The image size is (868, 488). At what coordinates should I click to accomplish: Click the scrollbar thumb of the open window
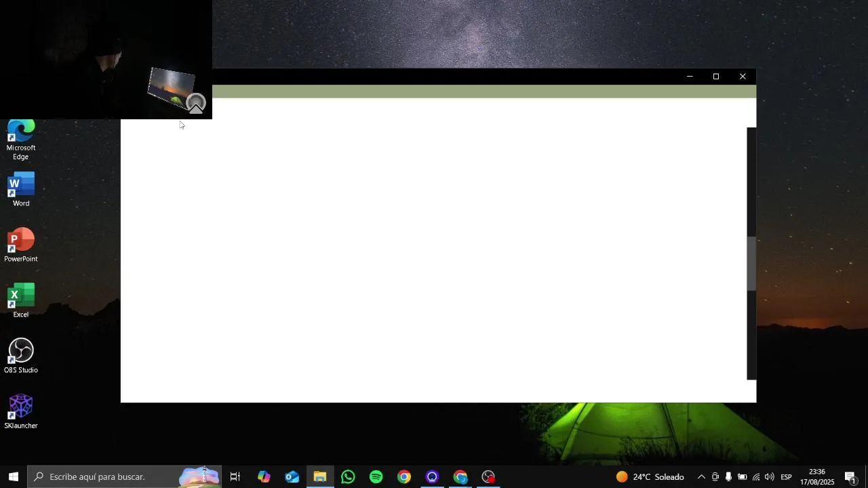(751, 264)
